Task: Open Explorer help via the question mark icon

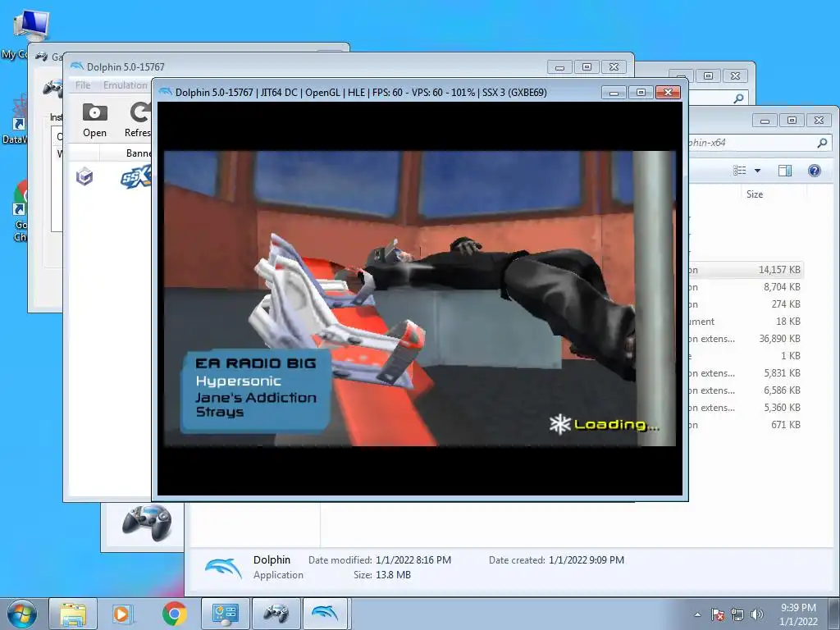Action: pyautogui.click(x=815, y=171)
